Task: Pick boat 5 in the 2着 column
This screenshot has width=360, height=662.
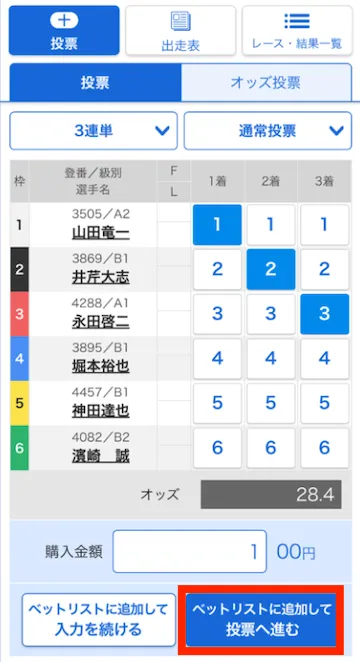Action: tap(271, 403)
